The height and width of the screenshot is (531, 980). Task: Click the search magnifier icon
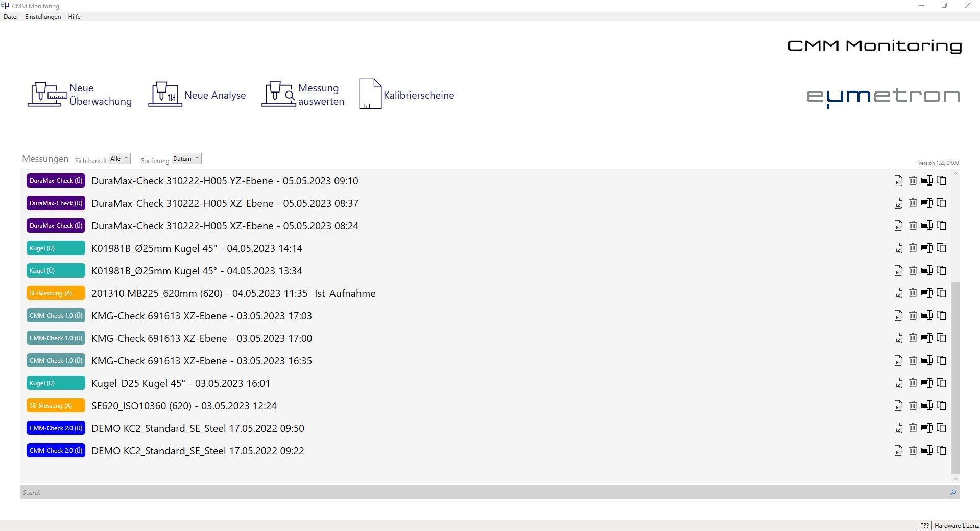click(953, 493)
